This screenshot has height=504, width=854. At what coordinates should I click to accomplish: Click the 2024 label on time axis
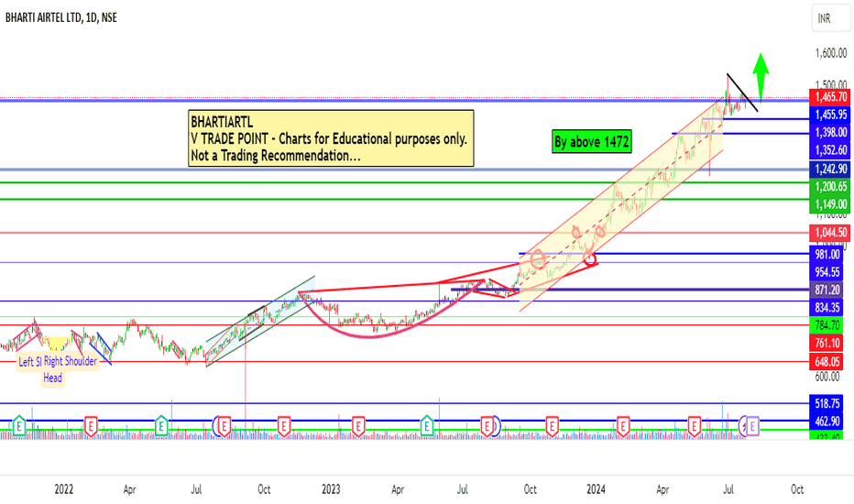click(596, 489)
